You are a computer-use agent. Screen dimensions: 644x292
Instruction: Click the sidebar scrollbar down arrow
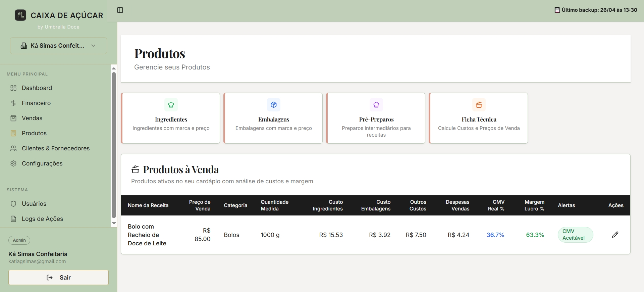coord(114,223)
